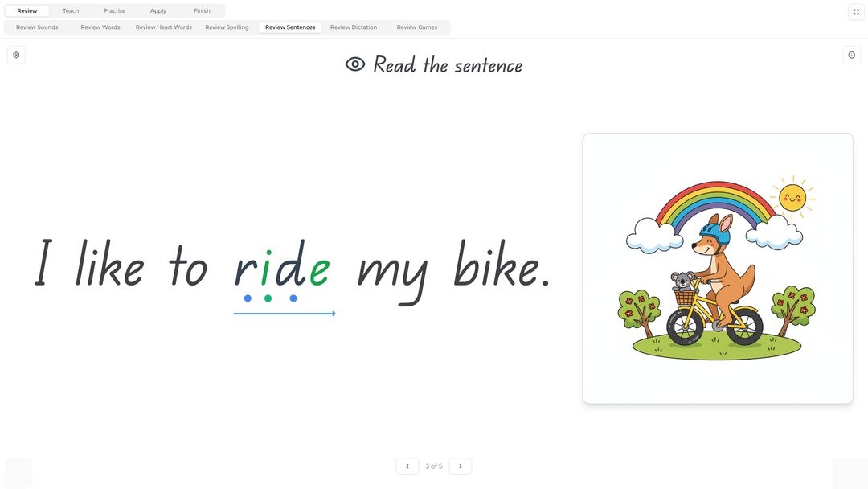Click the blue blending arrow under ride
Image resolution: width=868 pixels, height=489 pixels.
[x=285, y=313]
